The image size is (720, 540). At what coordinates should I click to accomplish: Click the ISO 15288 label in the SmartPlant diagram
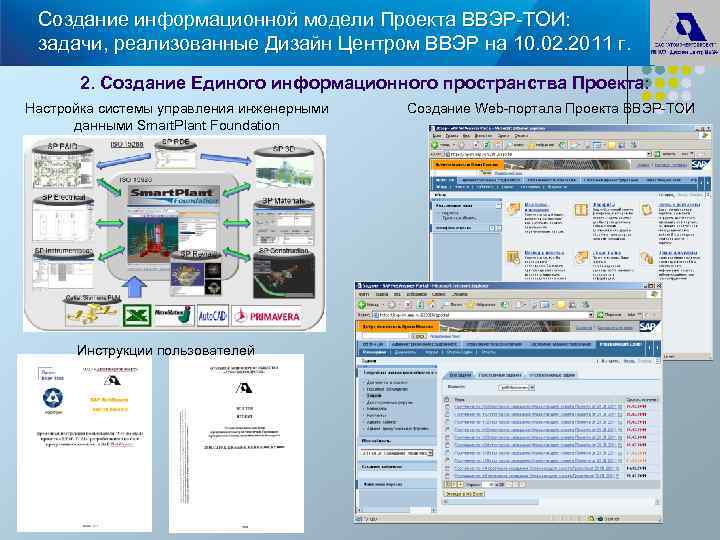(127, 144)
